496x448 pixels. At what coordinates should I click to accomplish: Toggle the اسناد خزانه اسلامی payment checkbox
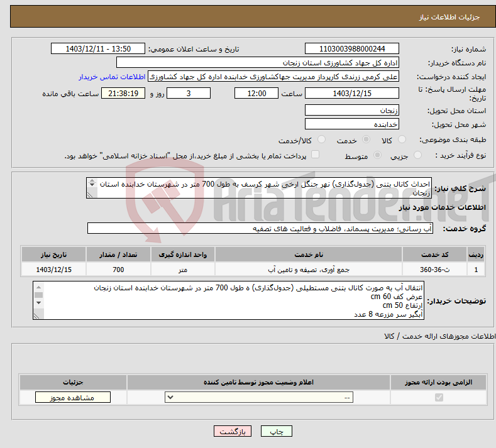[x=316, y=155]
